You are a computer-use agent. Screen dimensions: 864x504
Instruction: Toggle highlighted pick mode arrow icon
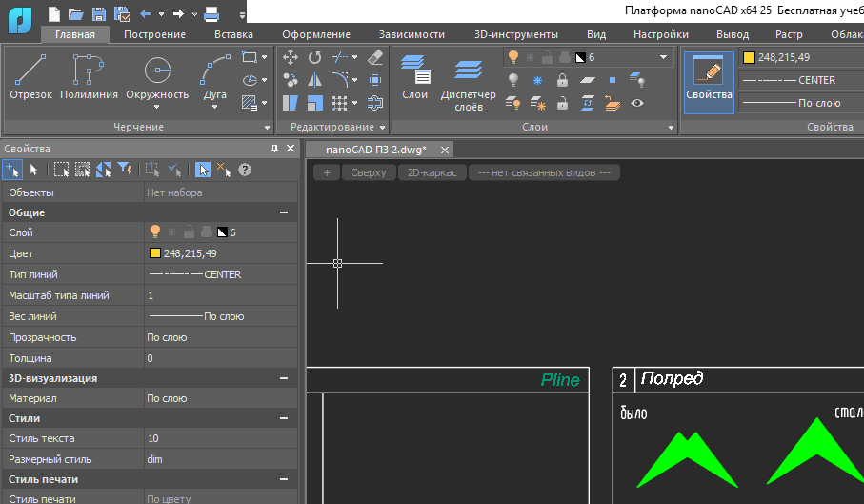tap(203, 170)
